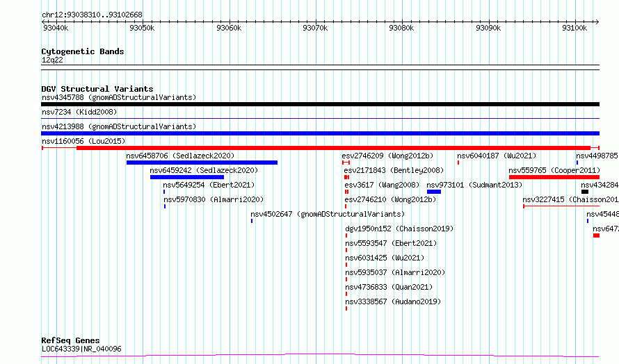
Task: Click the 93070k ruler position
Action: click(x=315, y=28)
